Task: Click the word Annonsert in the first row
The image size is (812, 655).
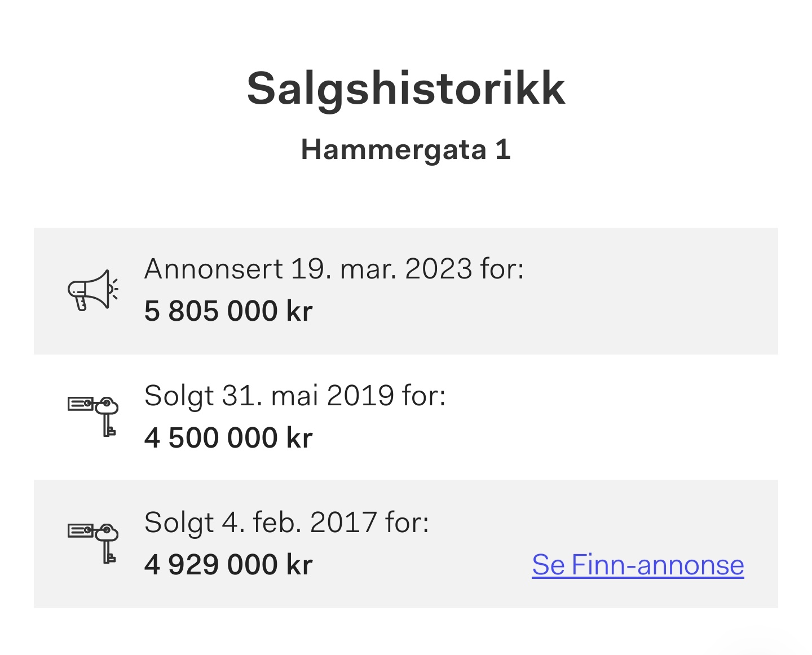Action: (x=214, y=269)
